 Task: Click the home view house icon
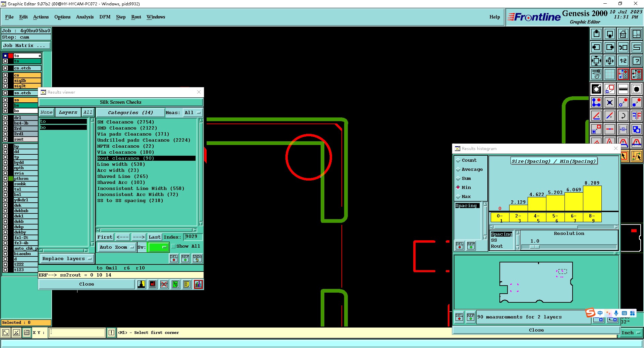tap(623, 34)
